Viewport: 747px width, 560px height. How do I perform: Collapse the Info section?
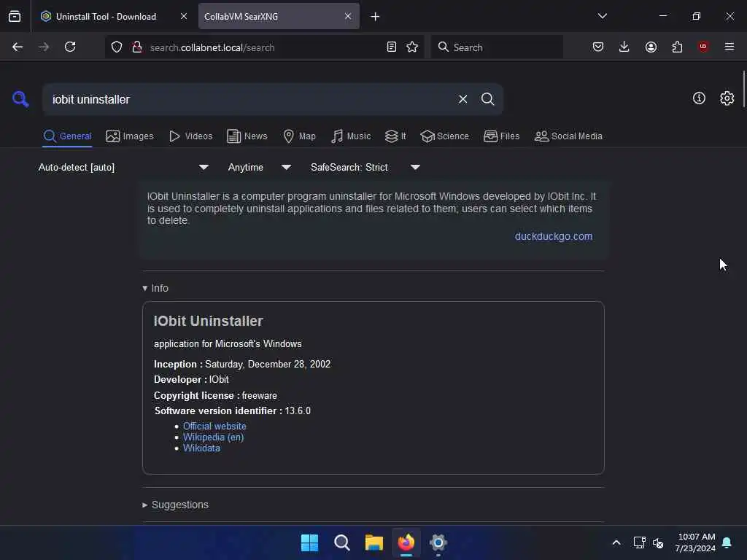155,288
